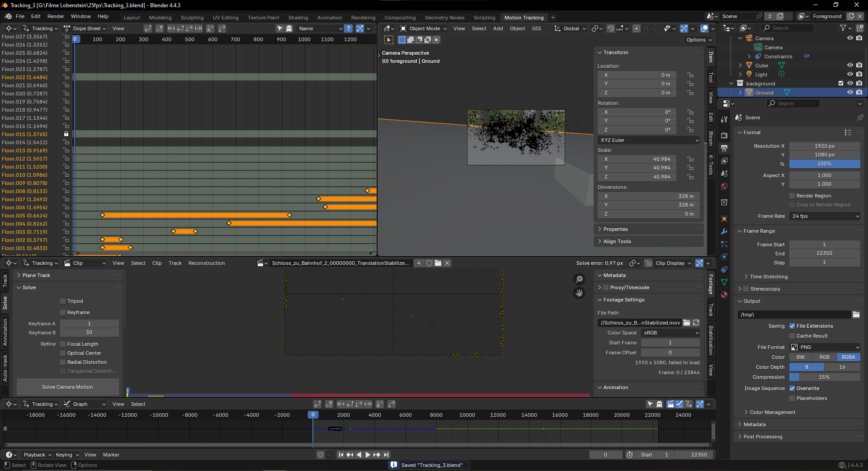Open the Render properties tab icon
Image resolution: width=868 pixels, height=471 pixels.
[724, 135]
